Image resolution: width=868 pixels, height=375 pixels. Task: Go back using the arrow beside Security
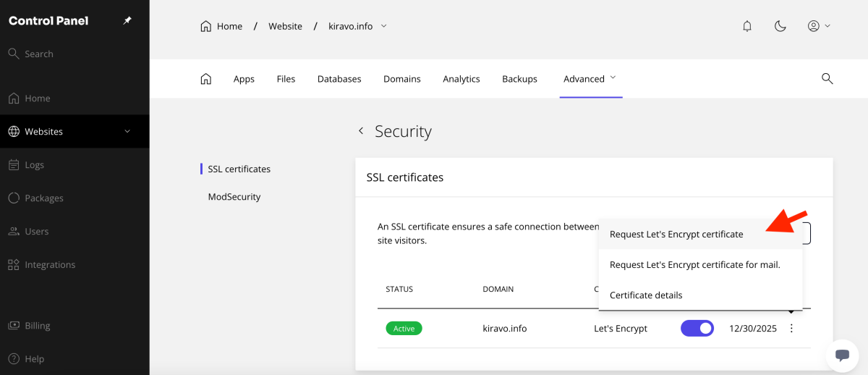(361, 131)
